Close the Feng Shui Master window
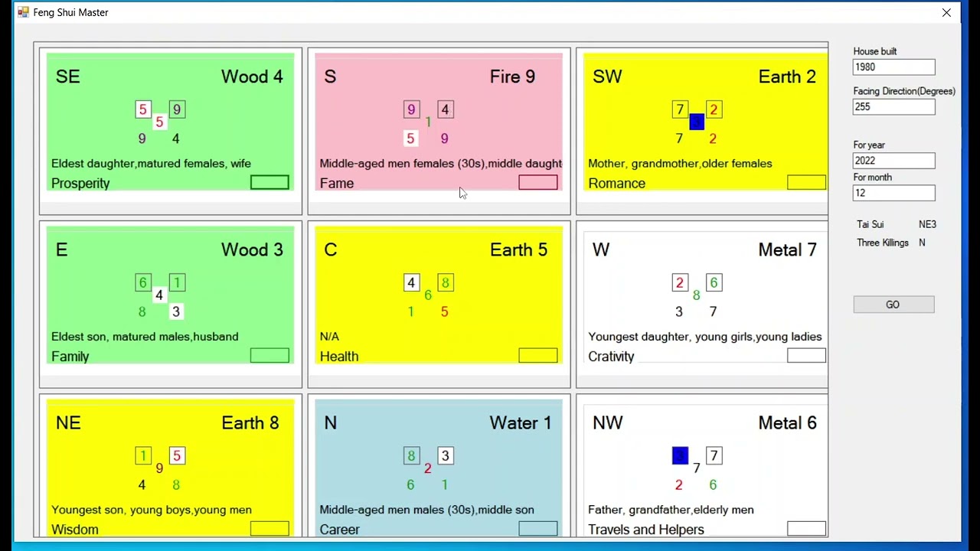Screen dimensions: 980x551 pyautogui.click(x=946, y=12)
